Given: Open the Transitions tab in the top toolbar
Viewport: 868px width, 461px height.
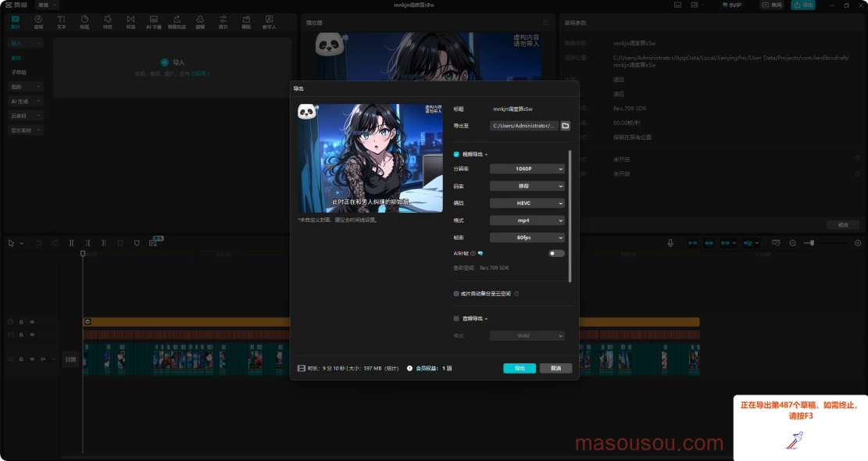Looking at the screenshot, I should point(130,22).
